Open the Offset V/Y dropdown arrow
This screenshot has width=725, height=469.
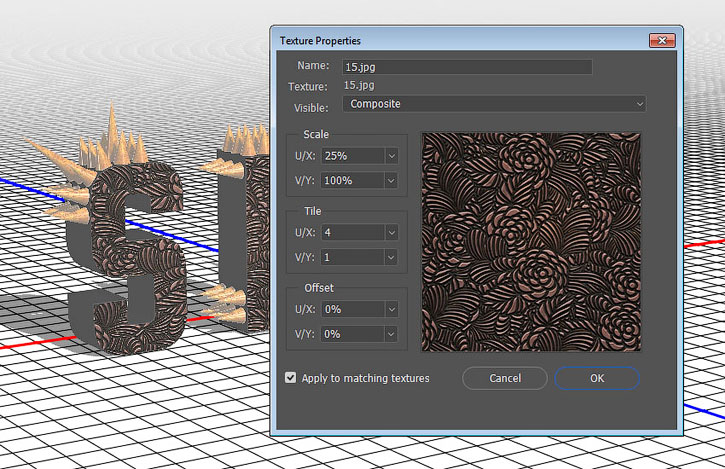pos(391,334)
